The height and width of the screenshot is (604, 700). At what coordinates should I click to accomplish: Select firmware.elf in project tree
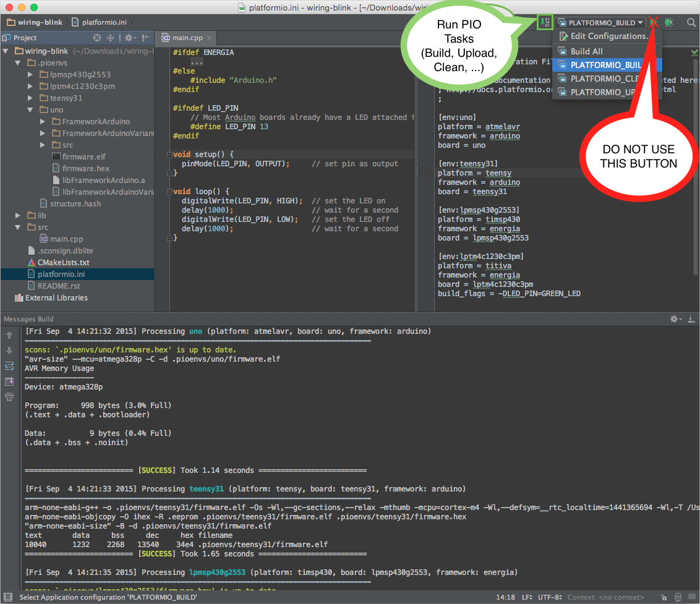click(79, 156)
